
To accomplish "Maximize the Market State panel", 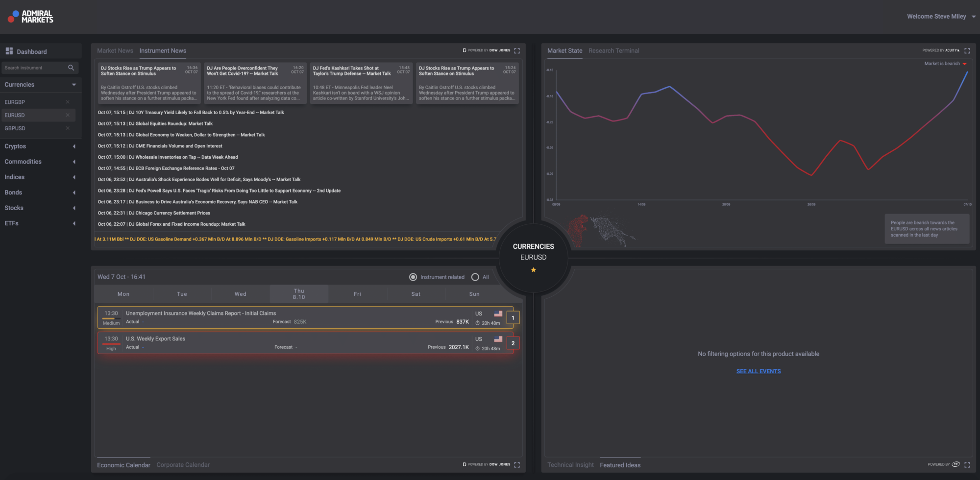I will [x=967, y=50].
